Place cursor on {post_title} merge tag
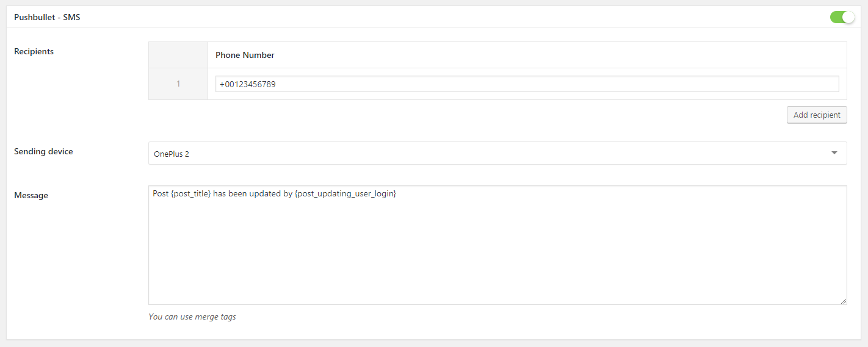 point(191,193)
